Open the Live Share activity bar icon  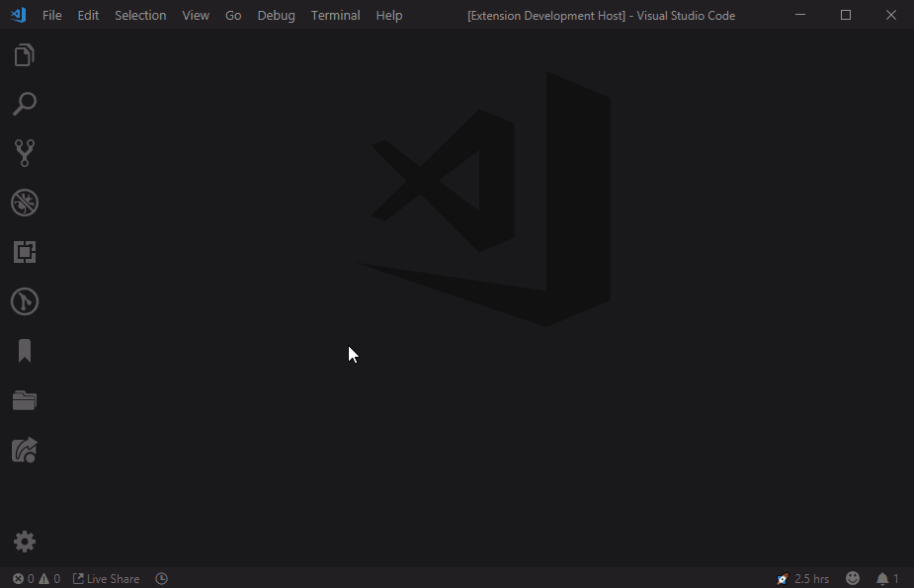tap(25, 451)
